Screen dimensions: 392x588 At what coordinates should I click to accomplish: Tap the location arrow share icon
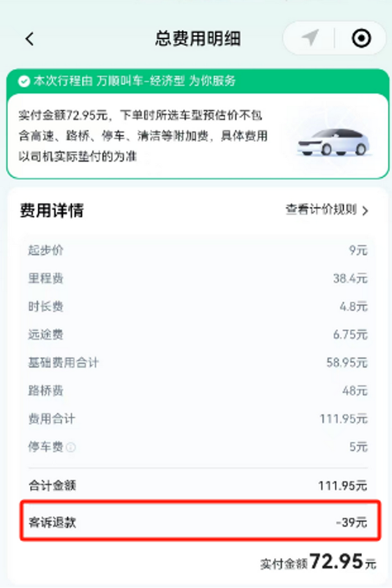pyautogui.click(x=310, y=38)
